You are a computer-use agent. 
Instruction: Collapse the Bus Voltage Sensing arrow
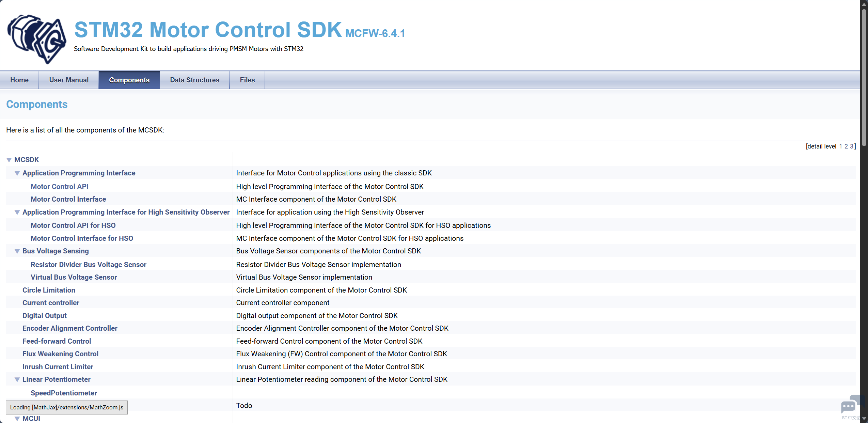[x=17, y=251]
